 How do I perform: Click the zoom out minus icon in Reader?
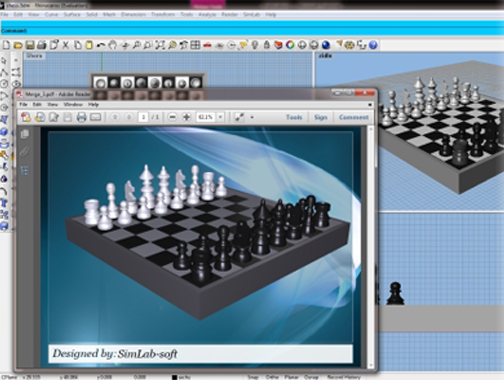[x=172, y=117]
